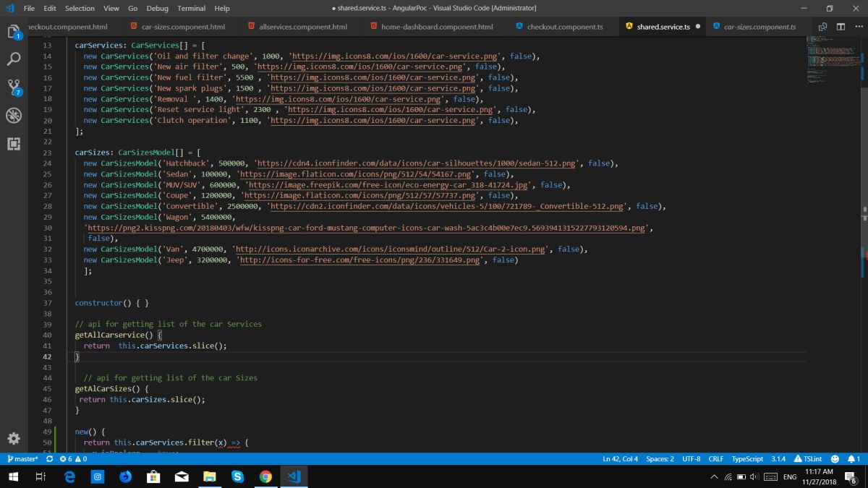Click the TSLint warning indicator in status bar

(808, 458)
